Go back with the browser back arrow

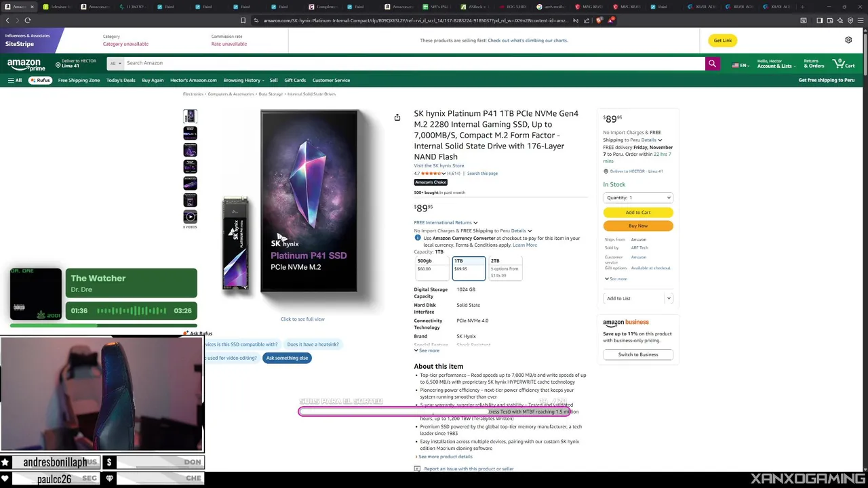(7, 20)
